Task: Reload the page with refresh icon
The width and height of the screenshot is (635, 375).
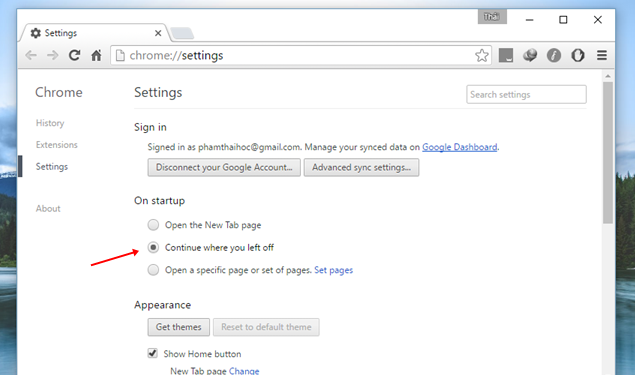Action: point(74,55)
